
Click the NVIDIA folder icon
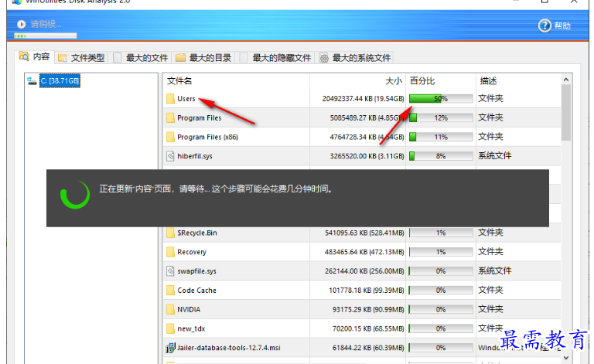click(170, 309)
